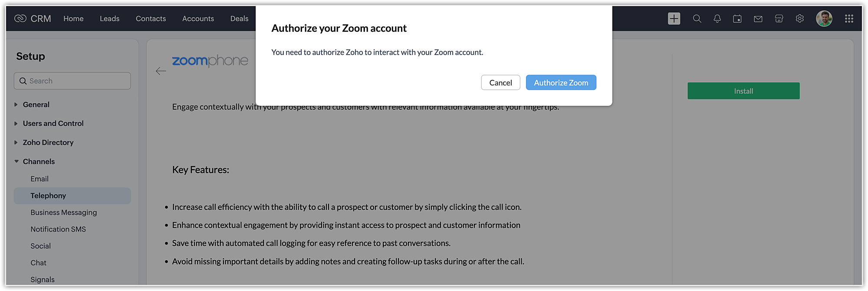
Task: Switch to the Accounts tab
Action: (x=198, y=19)
